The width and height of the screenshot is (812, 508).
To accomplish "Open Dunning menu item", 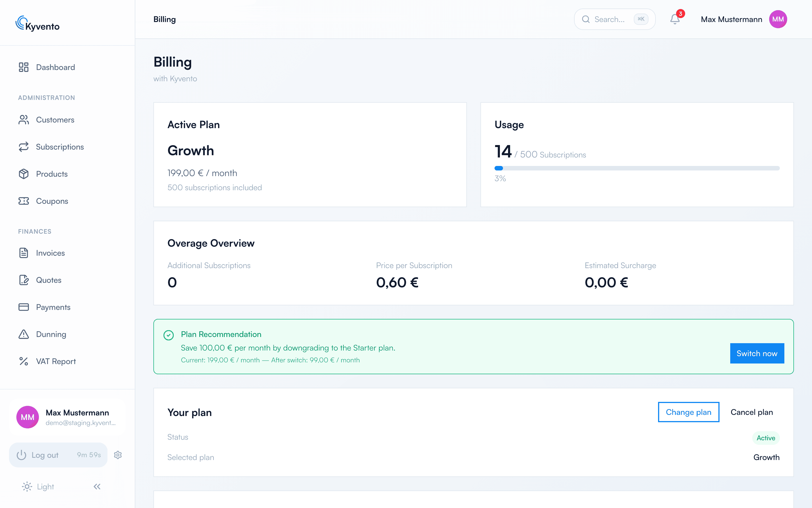I will [x=51, y=334].
